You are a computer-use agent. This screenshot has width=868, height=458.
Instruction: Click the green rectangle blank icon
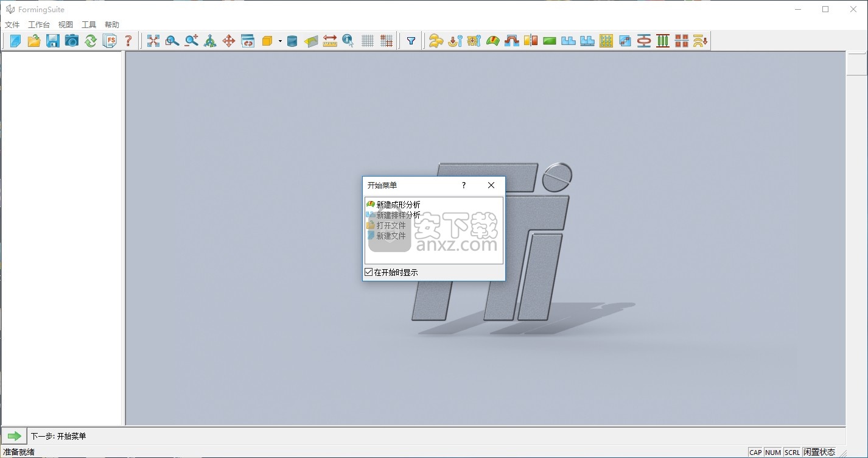(549, 41)
